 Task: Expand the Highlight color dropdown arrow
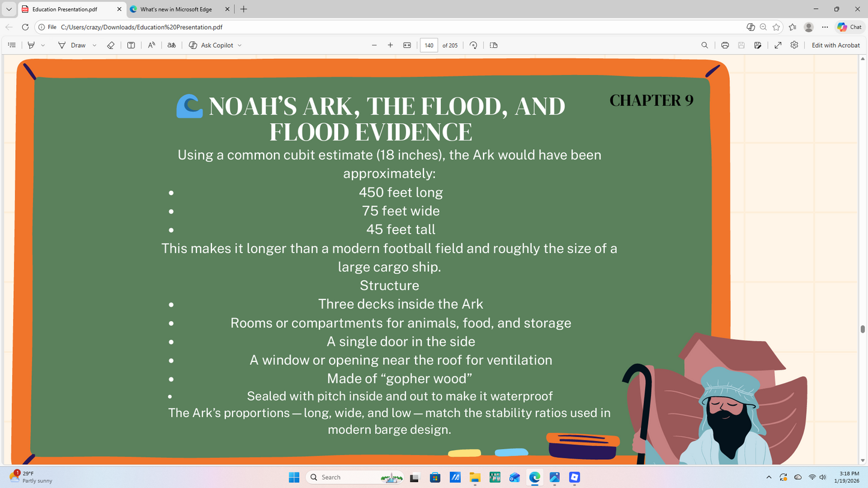pos(43,45)
